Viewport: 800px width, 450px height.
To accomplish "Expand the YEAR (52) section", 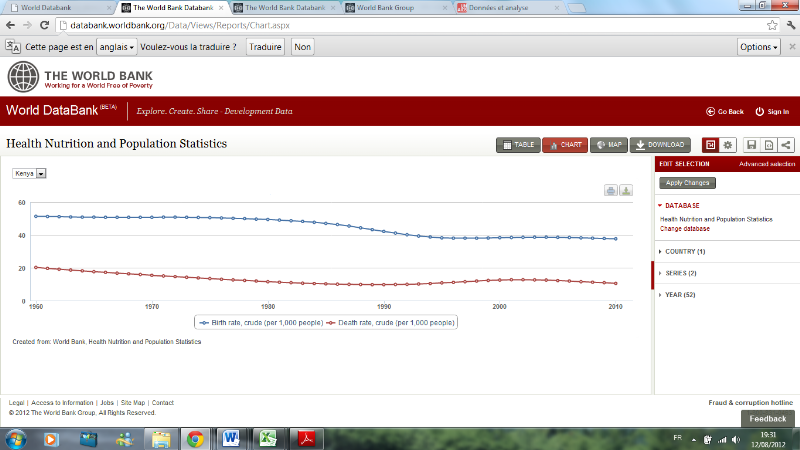I will tap(677, 294).
